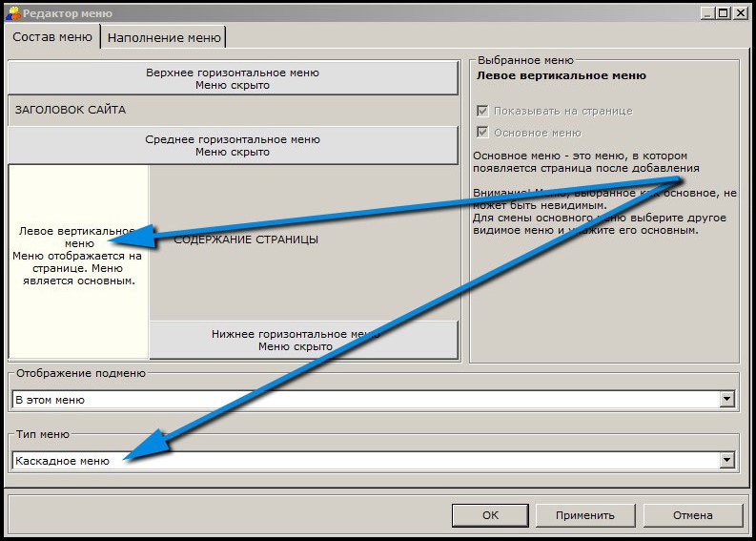Click the Применить button

pos(585,515)
